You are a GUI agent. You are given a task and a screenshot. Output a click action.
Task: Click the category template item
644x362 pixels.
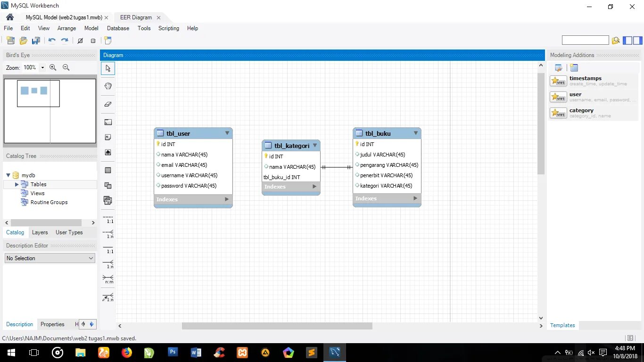[594, 113]
